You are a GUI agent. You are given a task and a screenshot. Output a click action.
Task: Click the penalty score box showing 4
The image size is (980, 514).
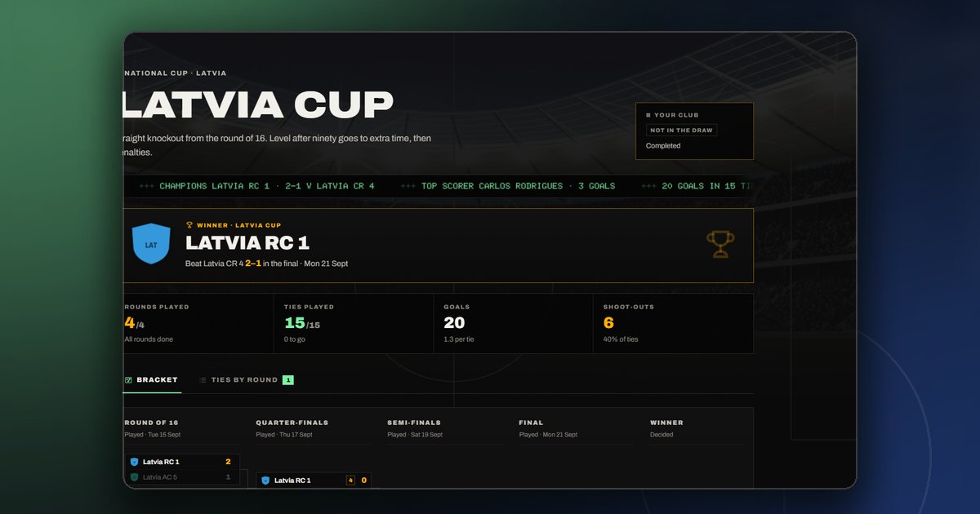point(351,481)
